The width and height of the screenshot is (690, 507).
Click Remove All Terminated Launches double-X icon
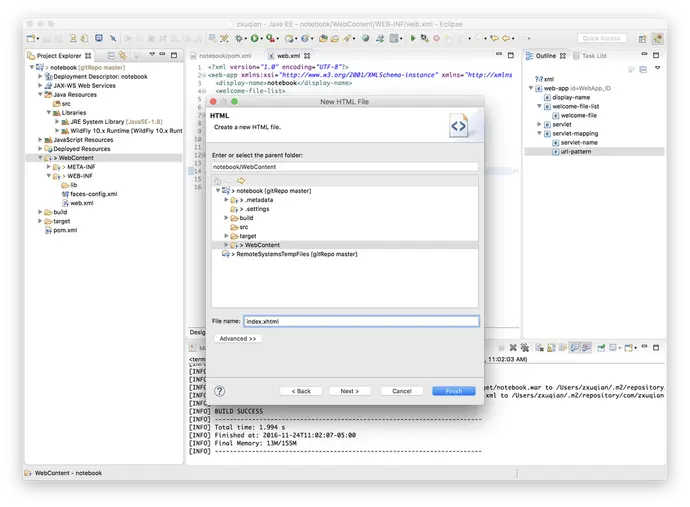(x=525, y=348)
